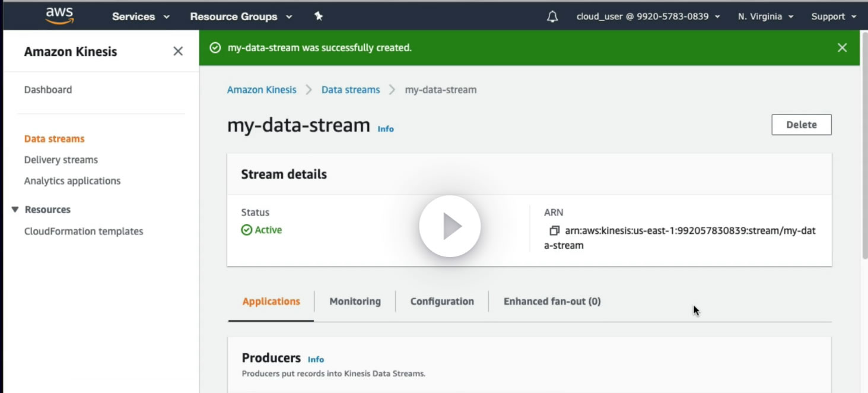Click the AWS logo home icon
868x393 pixels.
click(x=59, y=16)
